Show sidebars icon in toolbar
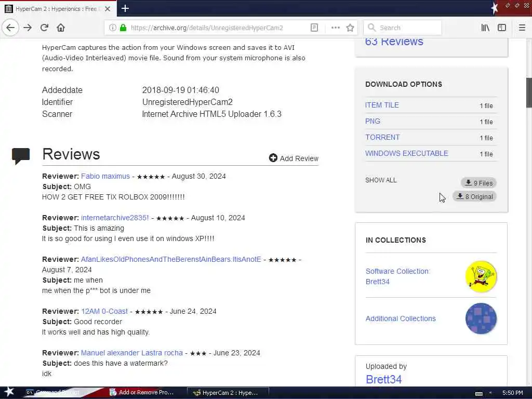Screen dimensions: 532x399 click(501, 28)
